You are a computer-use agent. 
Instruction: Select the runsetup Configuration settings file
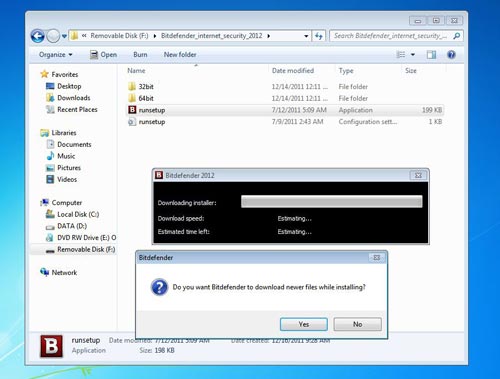(x=285, y=122)
